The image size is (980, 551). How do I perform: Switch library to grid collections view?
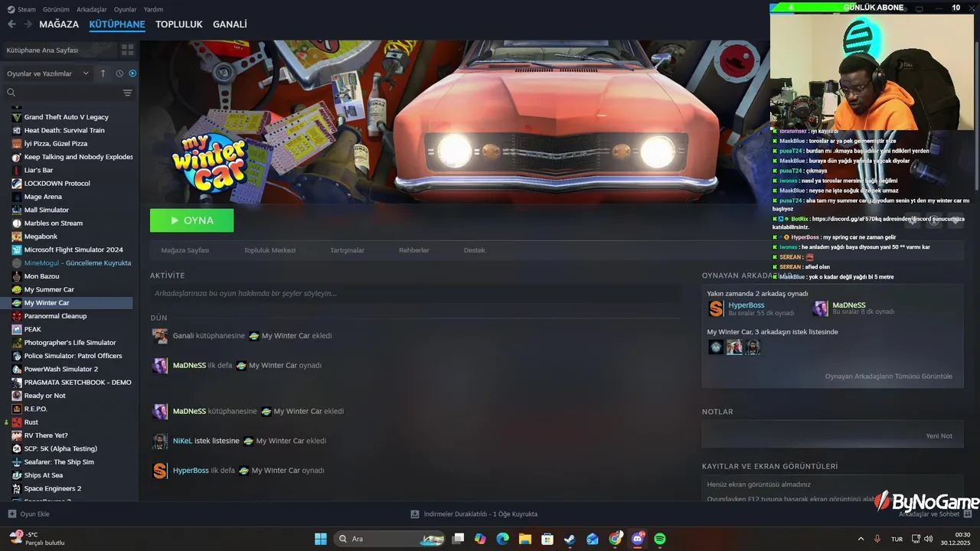127,50
